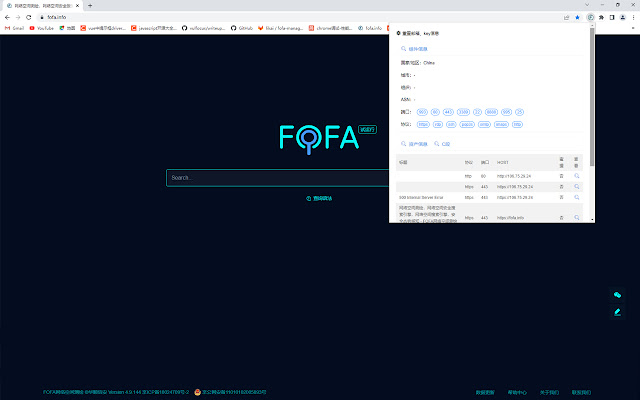Select the https protocol tag
The image size is (640, 400).
click(423, 124)
